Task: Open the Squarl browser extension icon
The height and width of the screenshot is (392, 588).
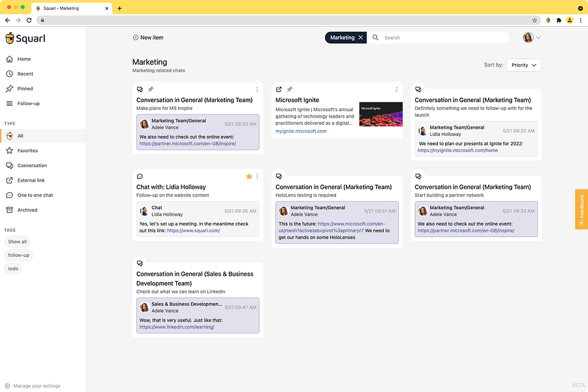Action: 548,20
